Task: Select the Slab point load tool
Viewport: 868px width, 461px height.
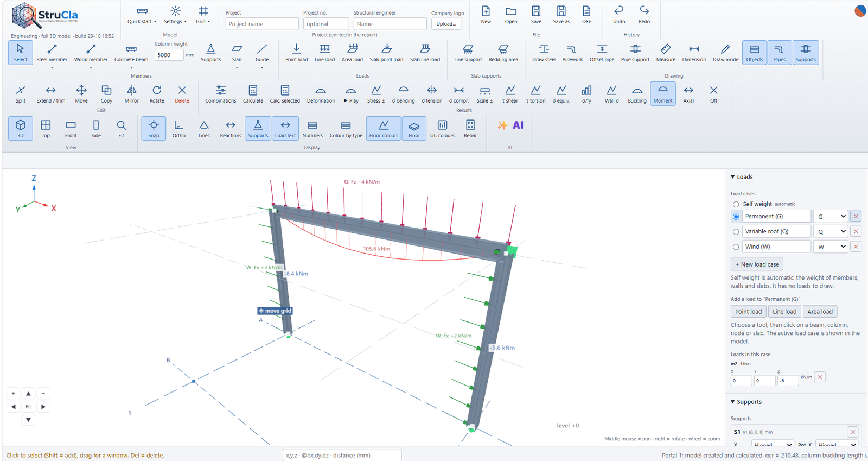Action: tap(386, 53)
